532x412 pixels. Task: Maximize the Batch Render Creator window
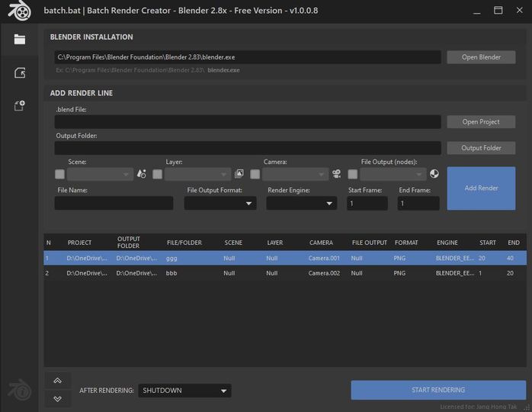pyautogui.click(x=498, y=10)
